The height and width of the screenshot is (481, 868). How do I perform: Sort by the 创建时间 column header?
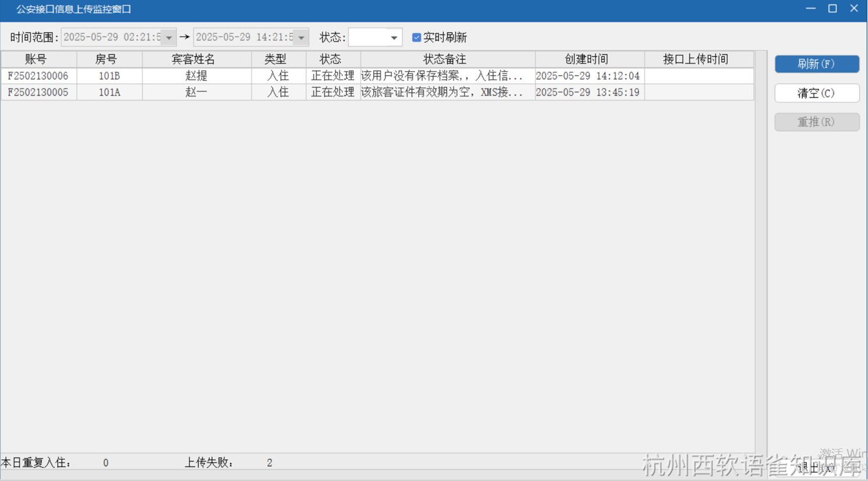click(x=587, y=59)
